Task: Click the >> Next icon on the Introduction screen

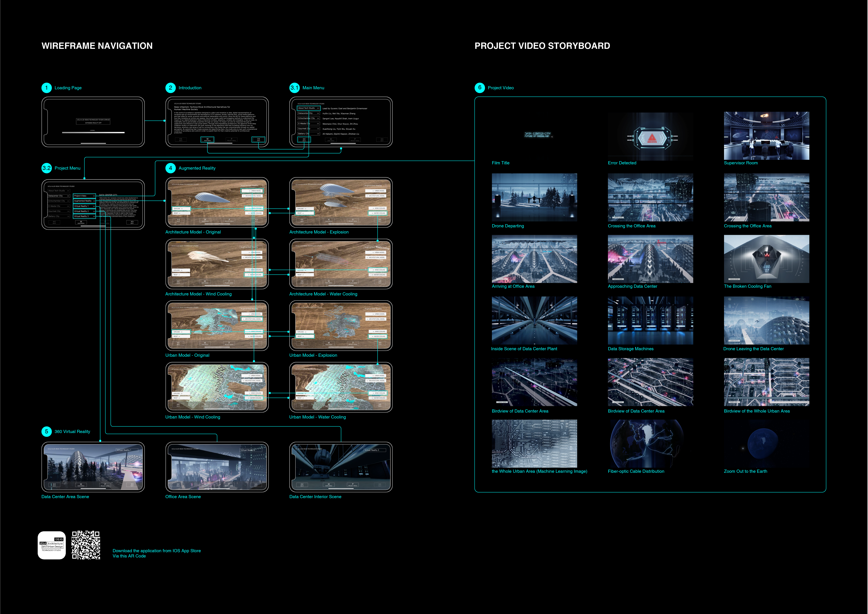Action: pyautogui.click(x=259, y=140)
